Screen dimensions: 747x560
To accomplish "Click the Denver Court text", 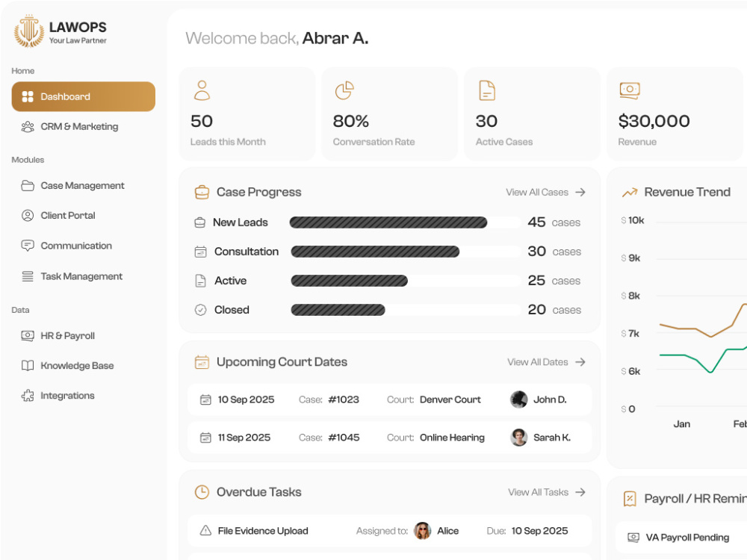I will [x=450, y=399].
